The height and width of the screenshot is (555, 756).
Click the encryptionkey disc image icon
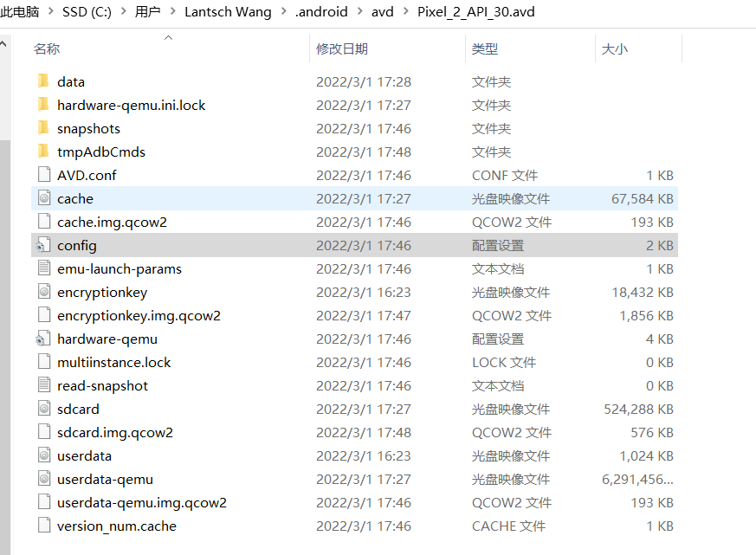[x=45, y=292]
